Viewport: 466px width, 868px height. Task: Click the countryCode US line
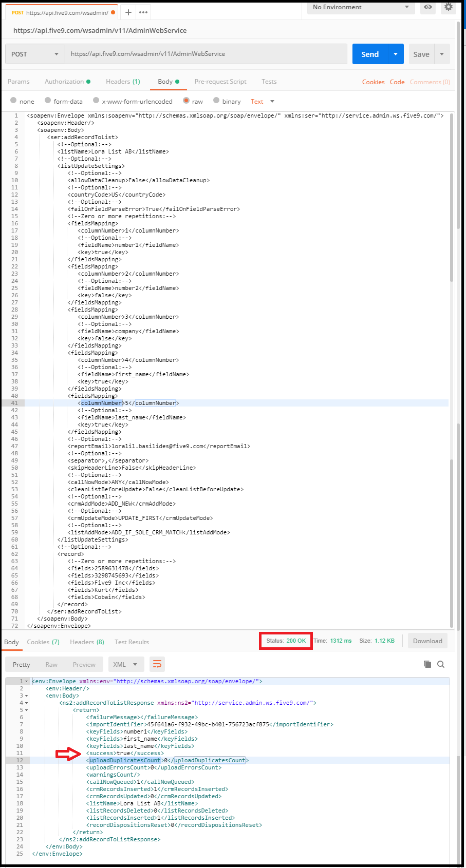(x=117, y=195)
